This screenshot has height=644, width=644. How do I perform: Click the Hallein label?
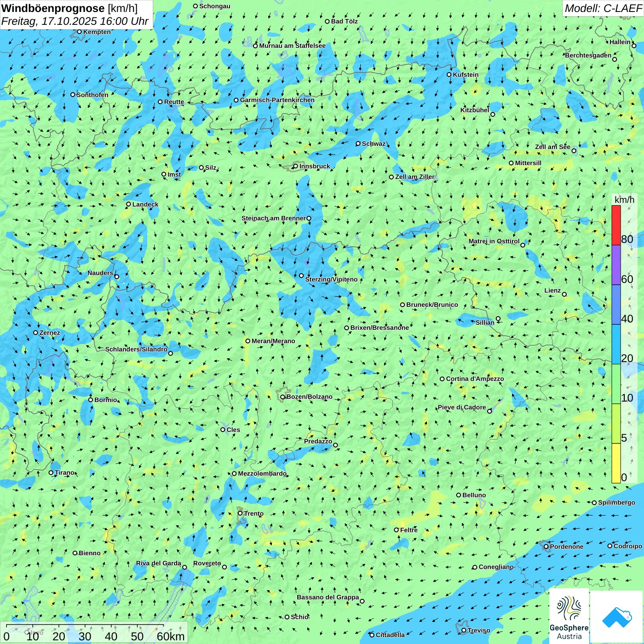point(620,42)
